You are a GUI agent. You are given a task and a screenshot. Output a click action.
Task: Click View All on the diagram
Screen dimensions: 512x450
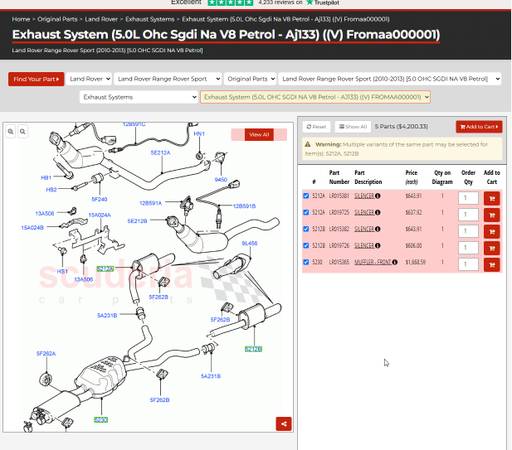click(x=259, y=135)
